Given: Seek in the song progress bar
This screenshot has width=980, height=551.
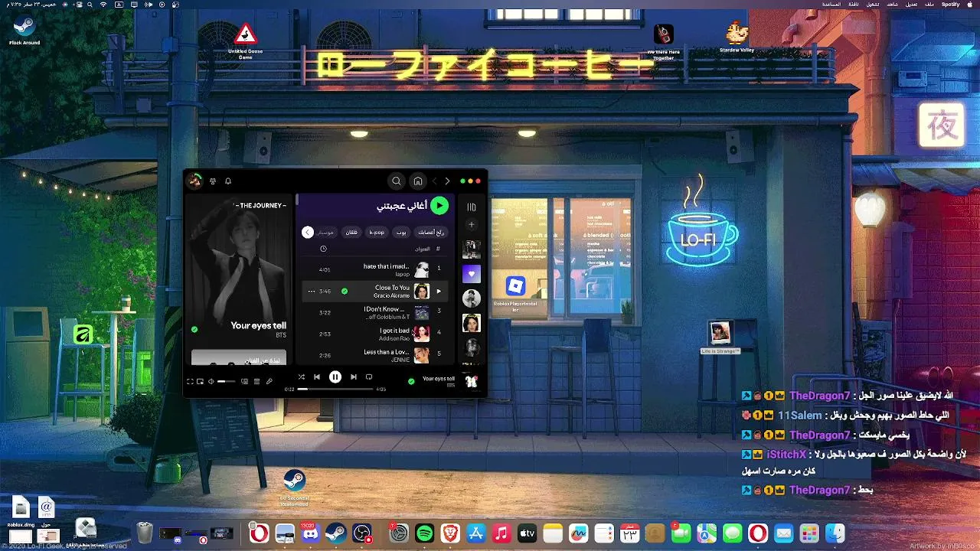Looking at the screenshot, I should click(x=335, y=389).
